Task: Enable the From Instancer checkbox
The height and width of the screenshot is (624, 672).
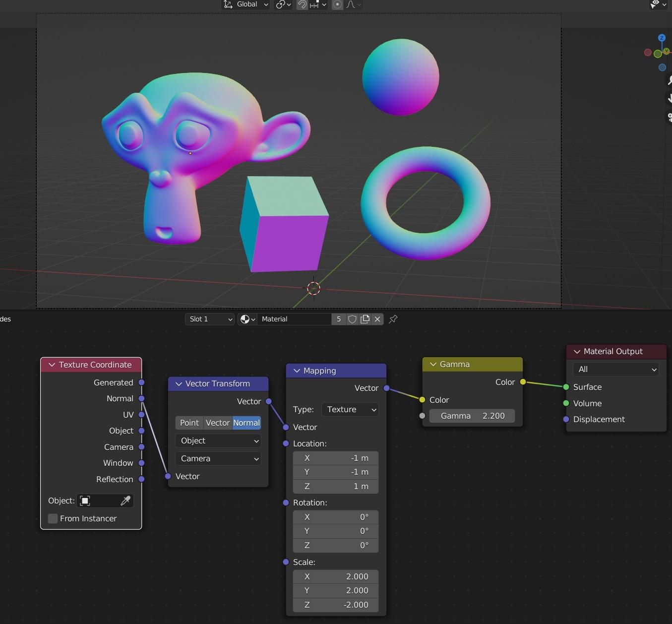Action: pyautogui.click(x=53, y=518)
